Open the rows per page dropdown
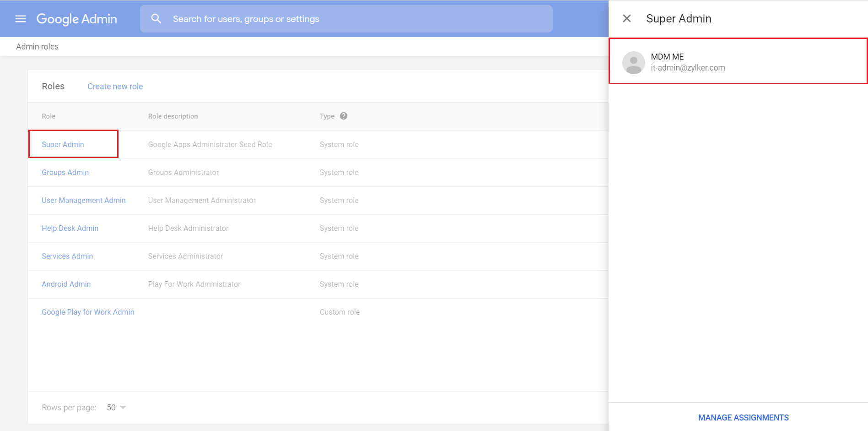This screenshot has height=431, width=868. click(x=117, y=408)
